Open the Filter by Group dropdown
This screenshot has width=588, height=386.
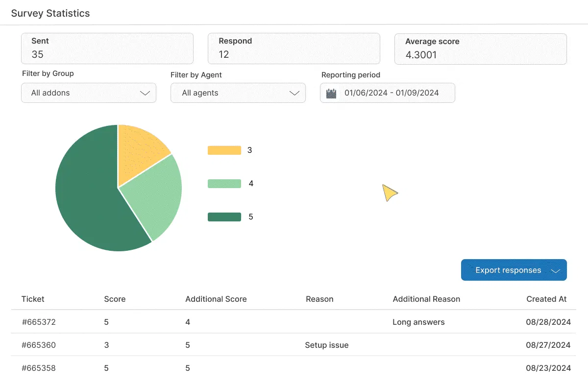pyautogui.click(x=89, y=93)
